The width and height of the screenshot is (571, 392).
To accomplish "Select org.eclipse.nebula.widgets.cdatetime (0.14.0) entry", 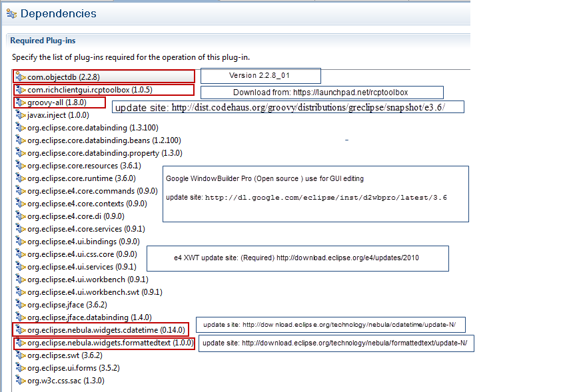I will pos(106,330).
